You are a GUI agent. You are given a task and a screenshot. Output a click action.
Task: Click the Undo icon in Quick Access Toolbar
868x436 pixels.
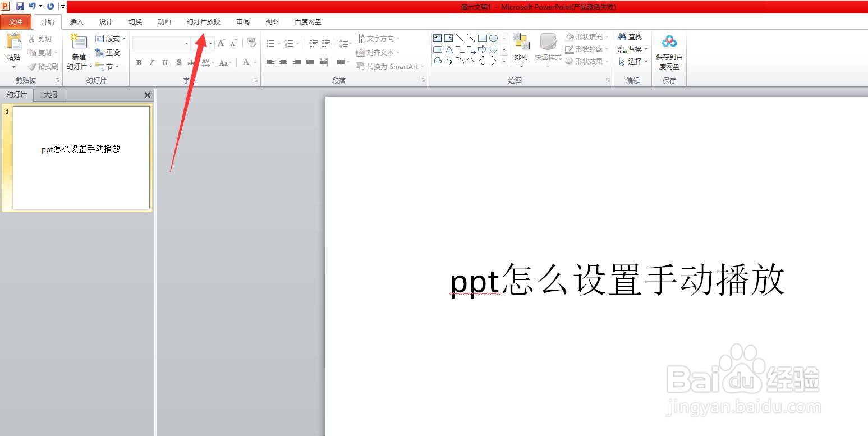tap(32, 6)
